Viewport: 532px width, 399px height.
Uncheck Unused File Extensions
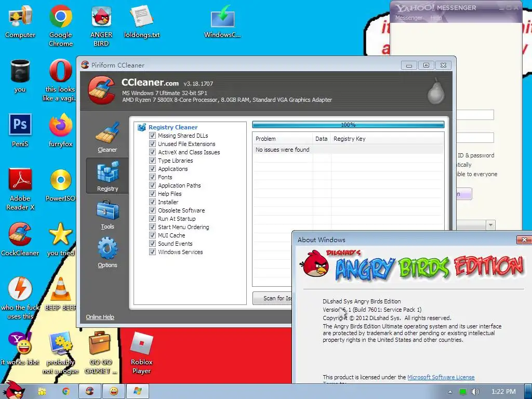pos(153,143)
